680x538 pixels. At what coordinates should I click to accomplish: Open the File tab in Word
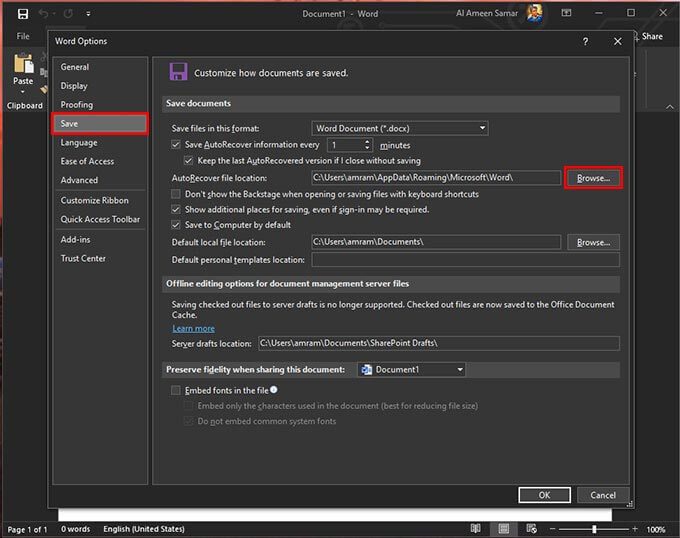coord(23,36)
